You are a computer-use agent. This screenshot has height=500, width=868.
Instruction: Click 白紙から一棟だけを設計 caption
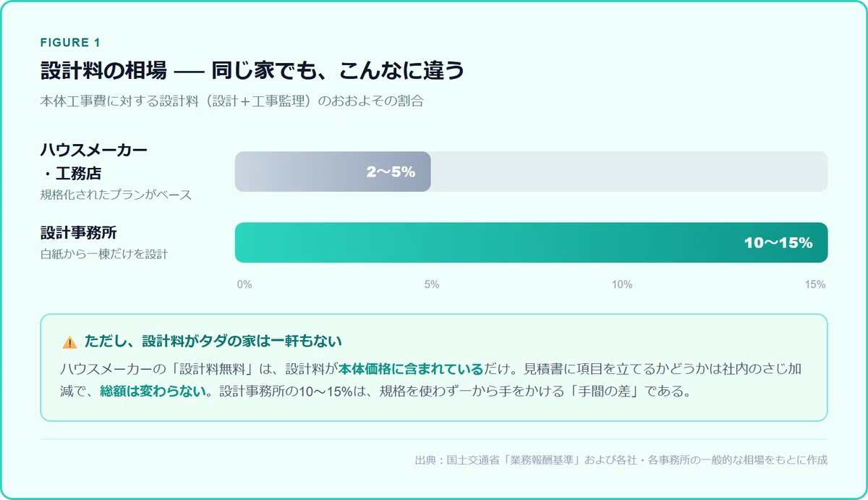click(x=104, y=254)
